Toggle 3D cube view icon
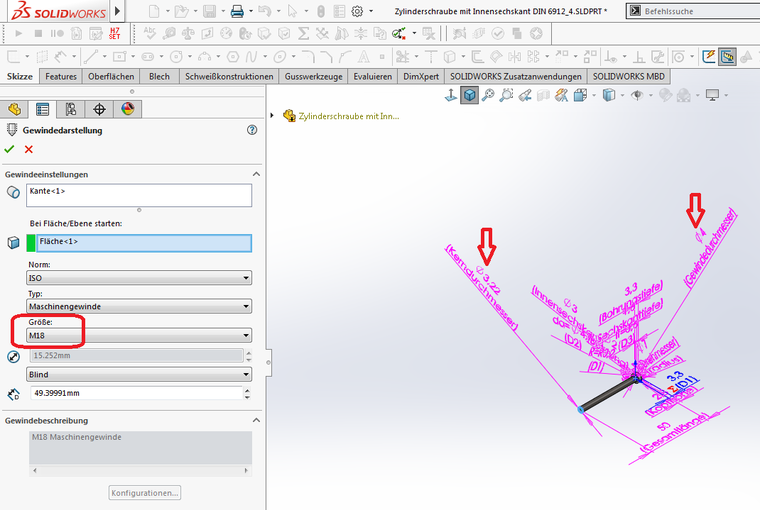 pyautogui.click(x=469, y=95)
